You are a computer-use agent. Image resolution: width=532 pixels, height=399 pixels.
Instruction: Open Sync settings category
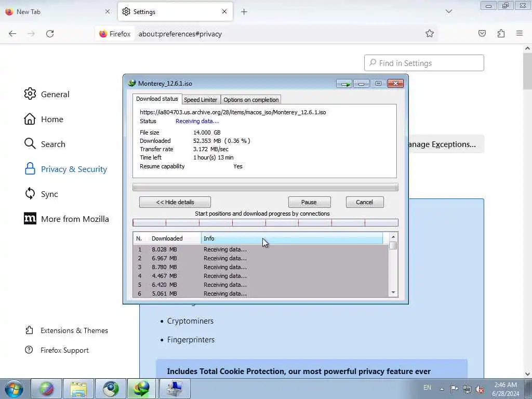point(42,194)
